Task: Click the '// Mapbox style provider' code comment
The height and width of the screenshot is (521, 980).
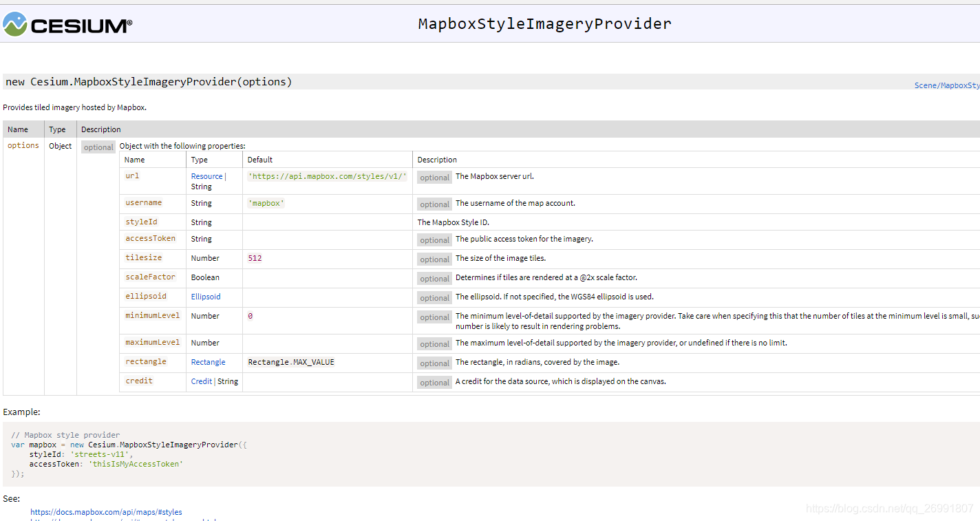Action: pos(65,435)
